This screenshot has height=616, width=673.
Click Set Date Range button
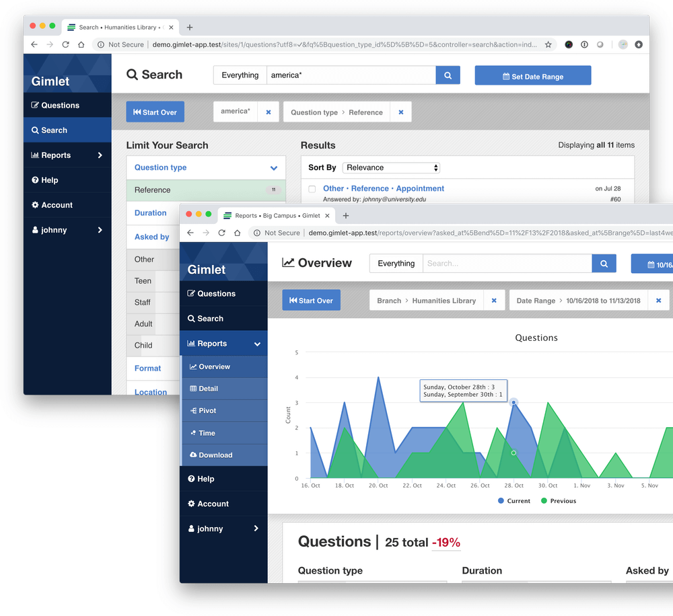pyautogui.click(x=532, y=76)
